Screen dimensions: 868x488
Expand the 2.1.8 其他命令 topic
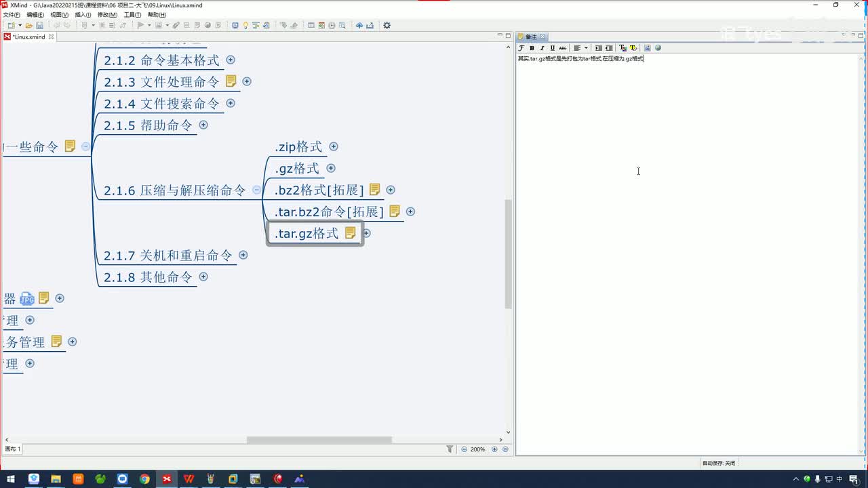203,277
